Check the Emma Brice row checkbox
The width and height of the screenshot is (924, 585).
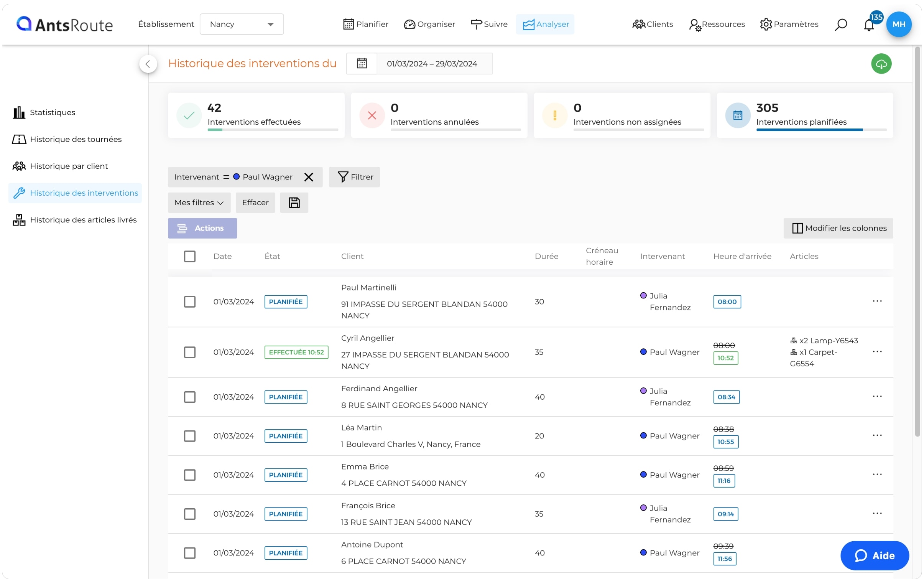coord(189,475)
